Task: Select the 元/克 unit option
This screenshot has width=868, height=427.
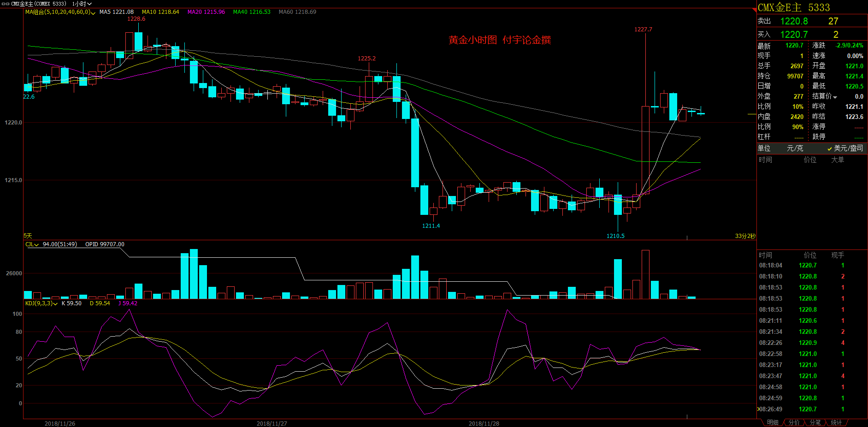Action: point(795,148)
